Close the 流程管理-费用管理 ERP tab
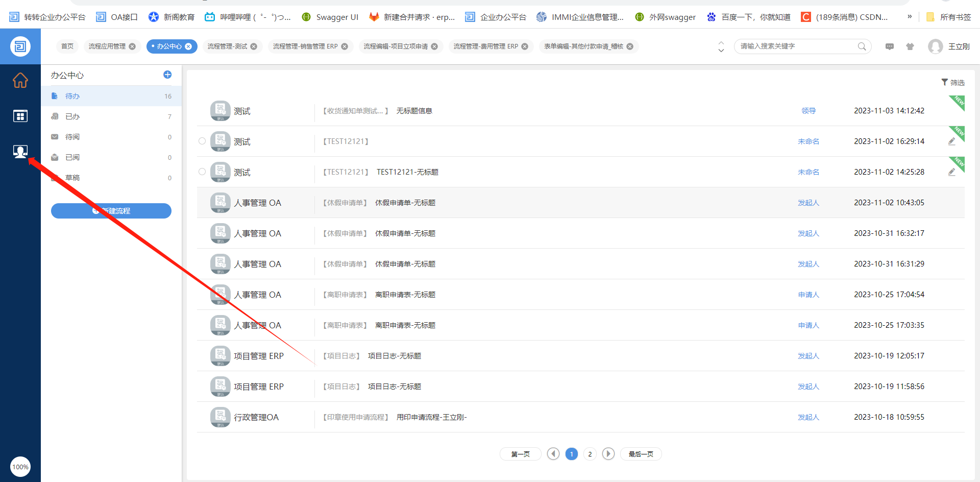 click(525, 46)
